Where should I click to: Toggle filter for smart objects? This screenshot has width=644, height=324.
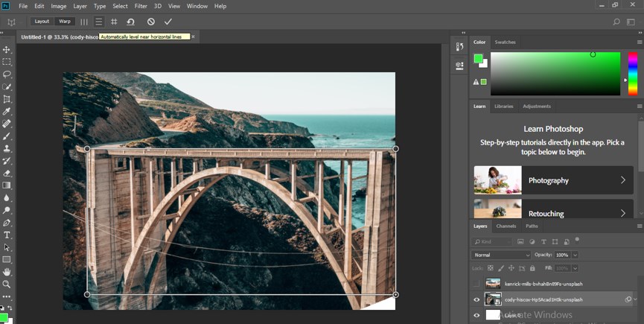[567, 242]
